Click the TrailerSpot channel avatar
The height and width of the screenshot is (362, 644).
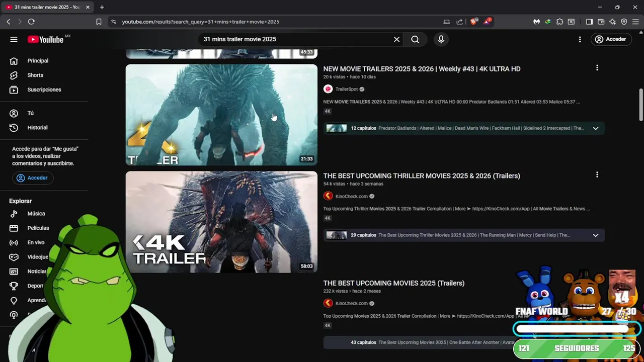tap(328, 89)
